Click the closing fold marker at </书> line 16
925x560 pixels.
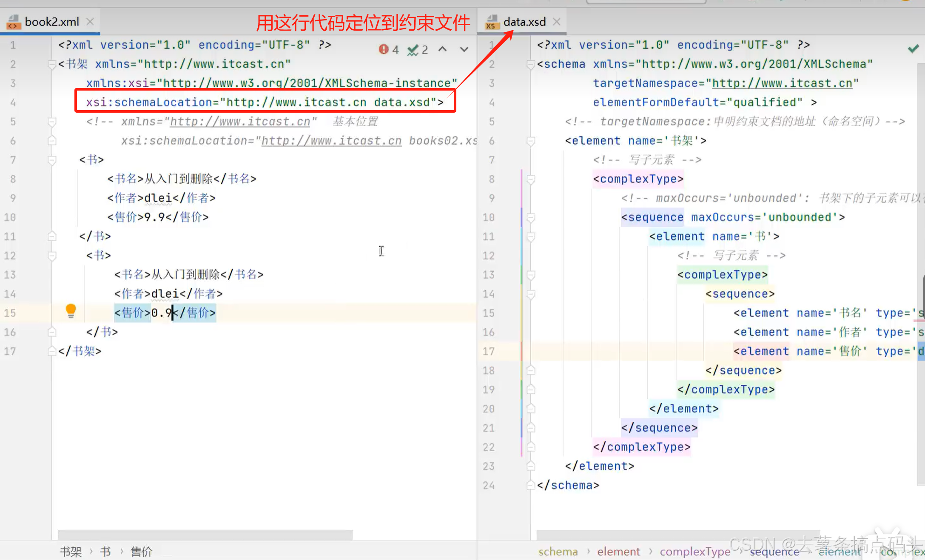[x=52, y=332]
